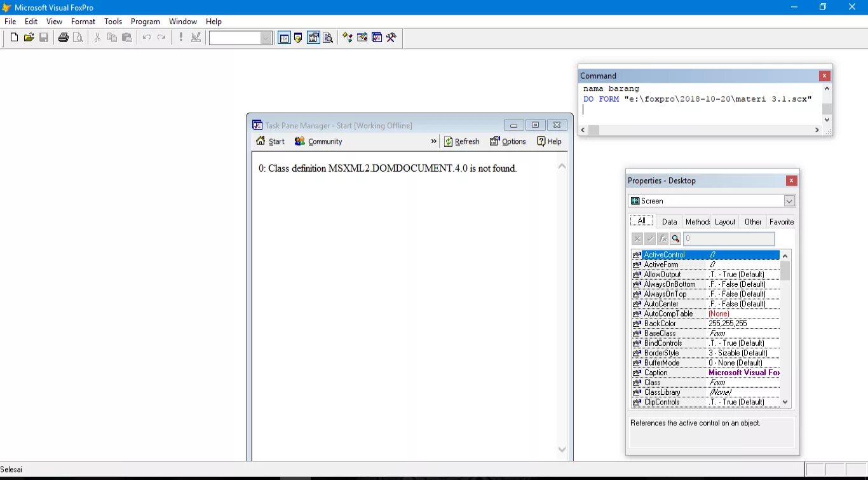This screenshot has width=868, height=480.
Task: Expand the Screen object dropdown
Action: coord(789,201)
